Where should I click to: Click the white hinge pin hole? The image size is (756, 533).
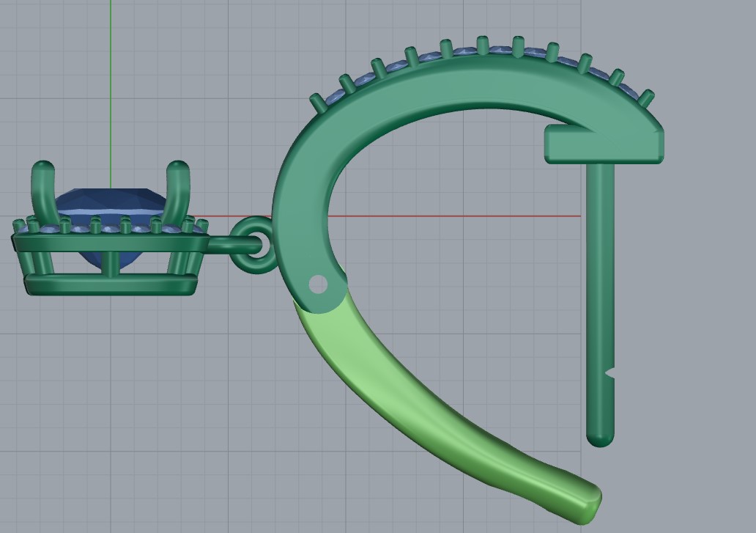[x=318, y=284]
